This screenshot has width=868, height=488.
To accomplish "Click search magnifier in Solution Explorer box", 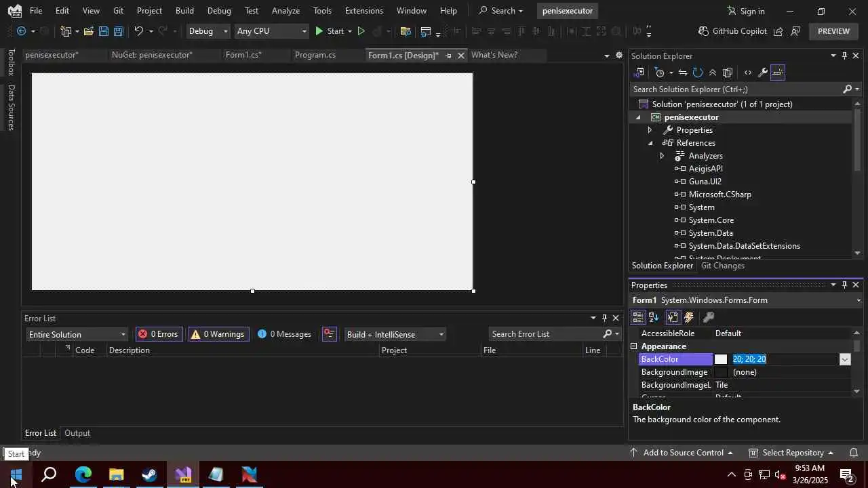I will [x=847, y=89].
